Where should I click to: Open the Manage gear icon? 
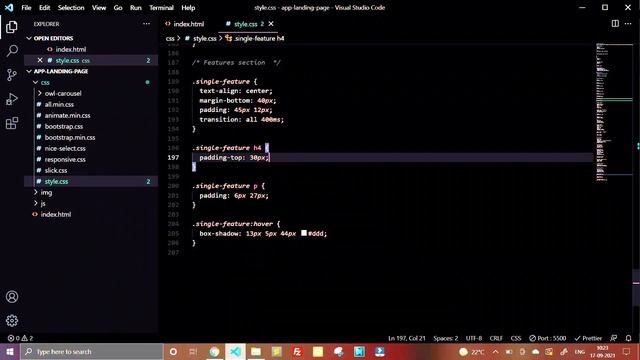tap(12, 321)
